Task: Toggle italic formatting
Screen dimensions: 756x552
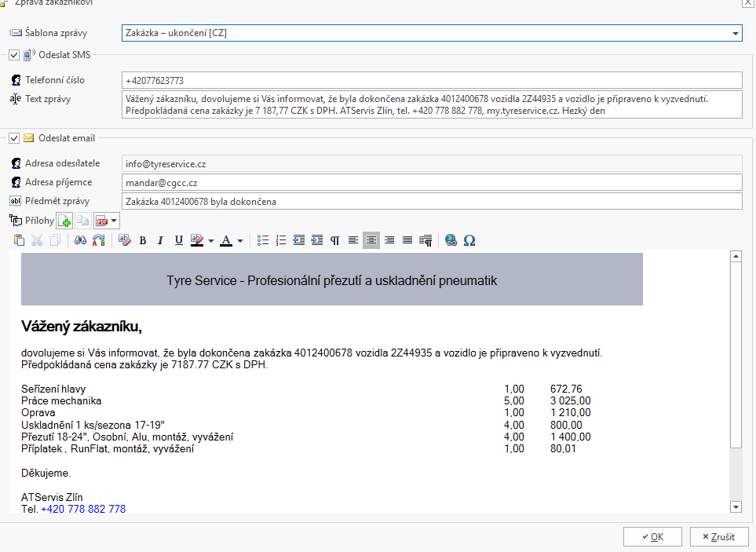Action: [161, 240]
